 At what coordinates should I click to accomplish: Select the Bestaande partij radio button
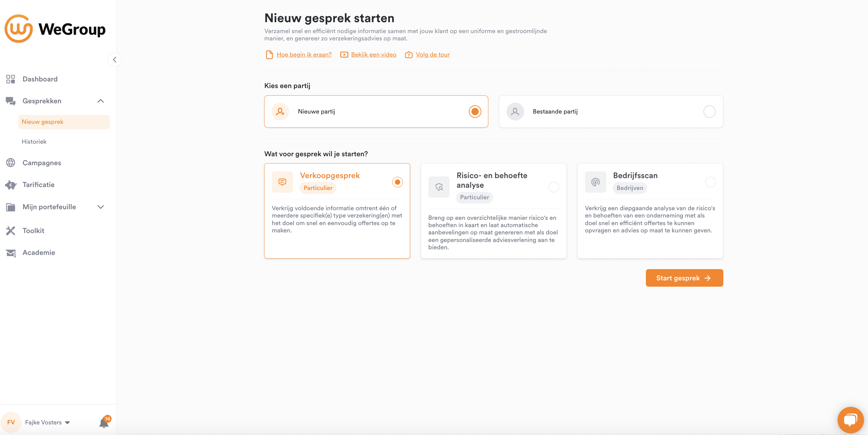tap(709, 112)
